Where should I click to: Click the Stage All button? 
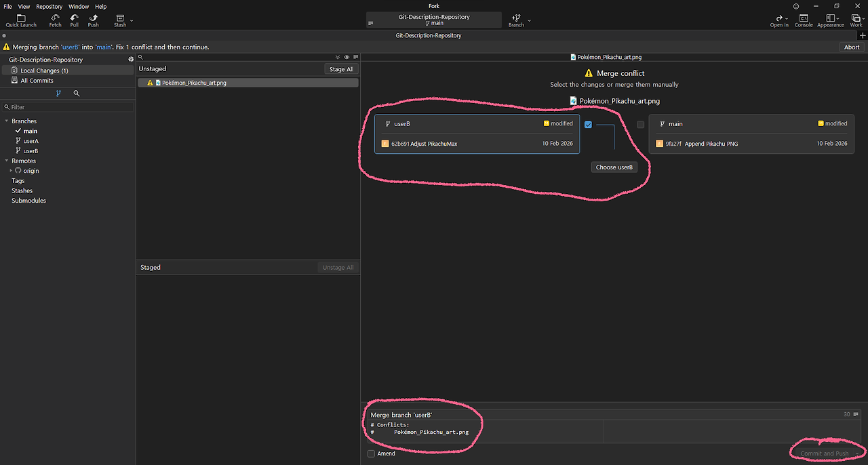[341, 69]
